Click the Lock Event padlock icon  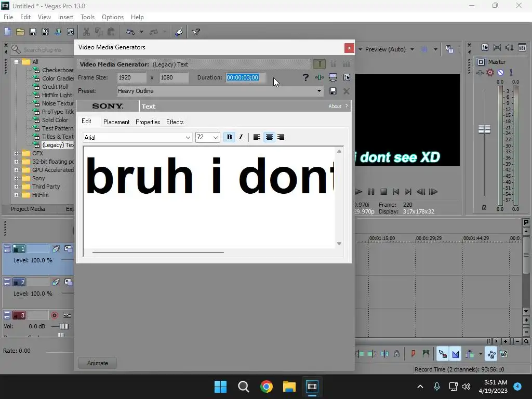[x=396, y=354]
